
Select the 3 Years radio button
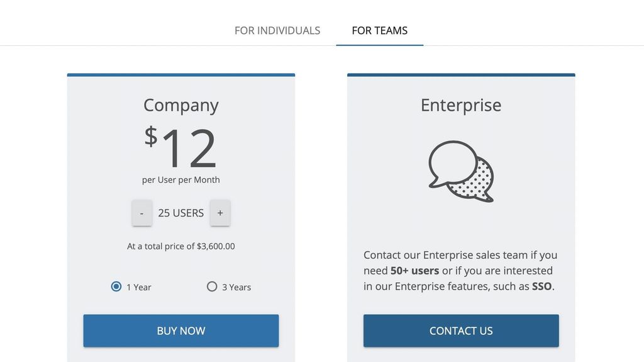[212, 286]
